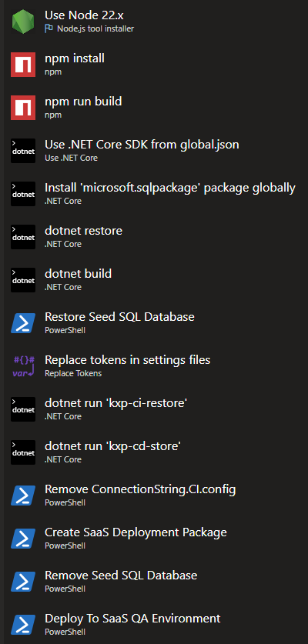Open the 'dotnet restore' task
This screenshot has width=308, height=644.
[154, 237]
